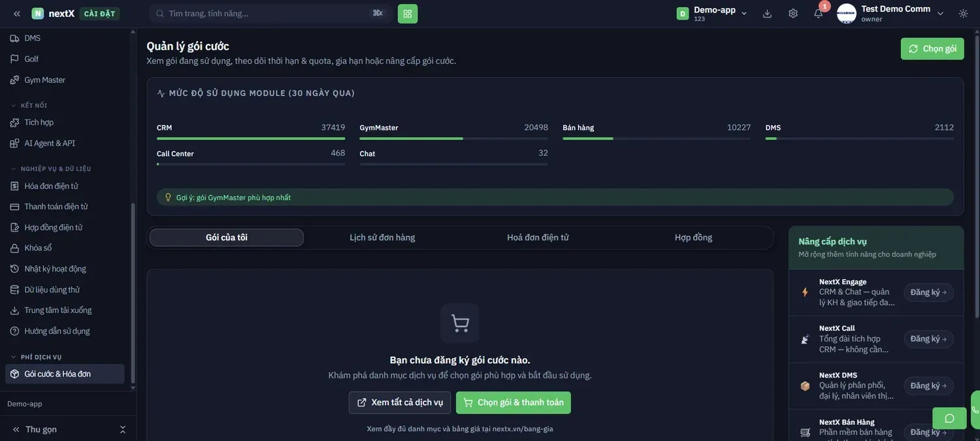The width and height of the screenshot is (980, 441).
Task: Open Gói cước & Hóa đơn sidebar item
Action: [65, 374]
